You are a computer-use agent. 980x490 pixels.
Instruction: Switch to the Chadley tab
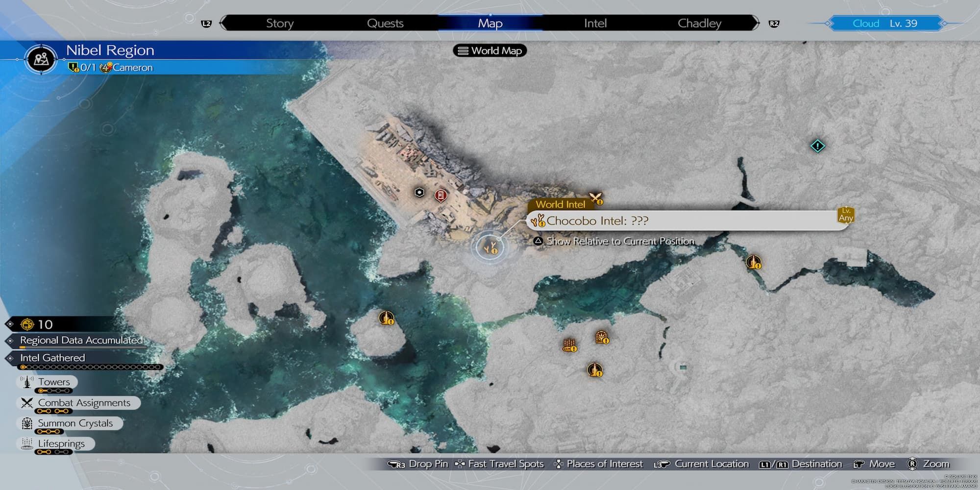[x=699, y=23]
